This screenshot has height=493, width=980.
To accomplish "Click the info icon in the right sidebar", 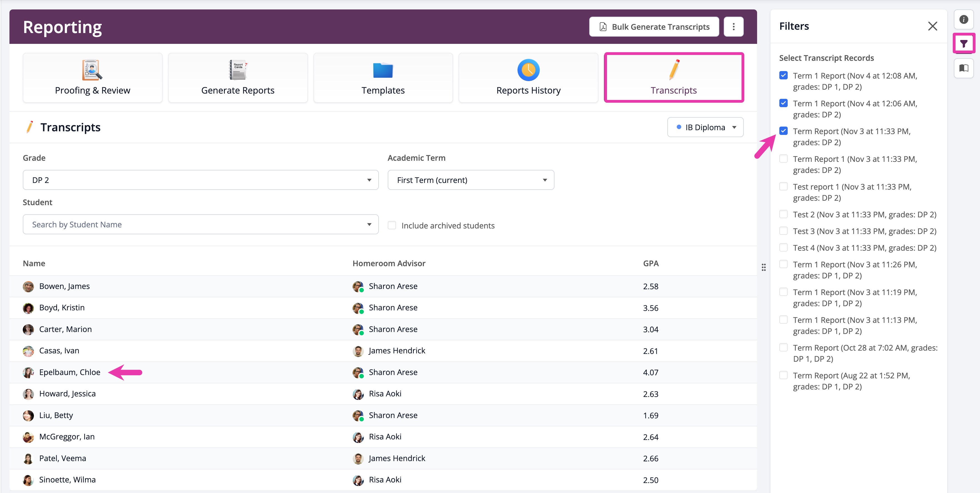I will coord(964,19).
